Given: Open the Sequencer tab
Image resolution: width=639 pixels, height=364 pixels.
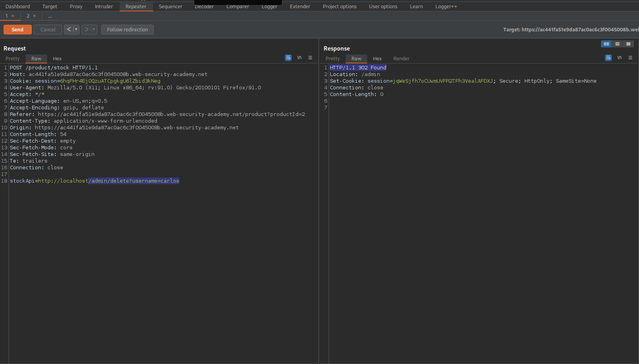Looking at the screenshot, I should pyautogui.click(x=171, y=7).
